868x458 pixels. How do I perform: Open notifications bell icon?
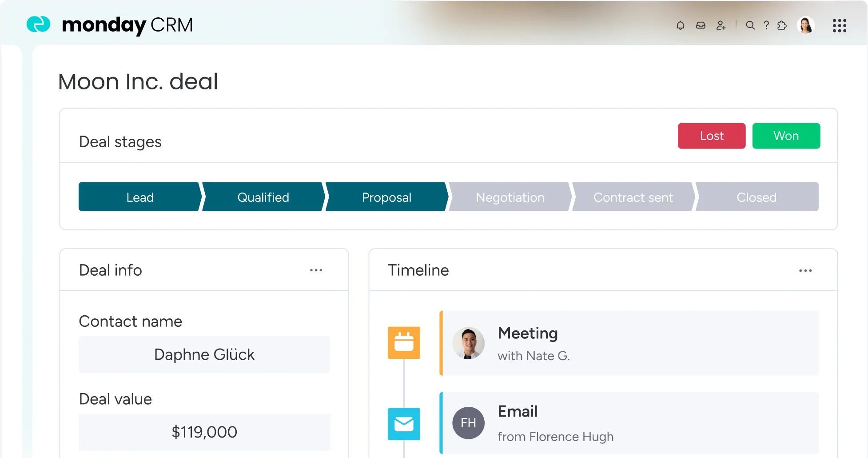(680, 25)
